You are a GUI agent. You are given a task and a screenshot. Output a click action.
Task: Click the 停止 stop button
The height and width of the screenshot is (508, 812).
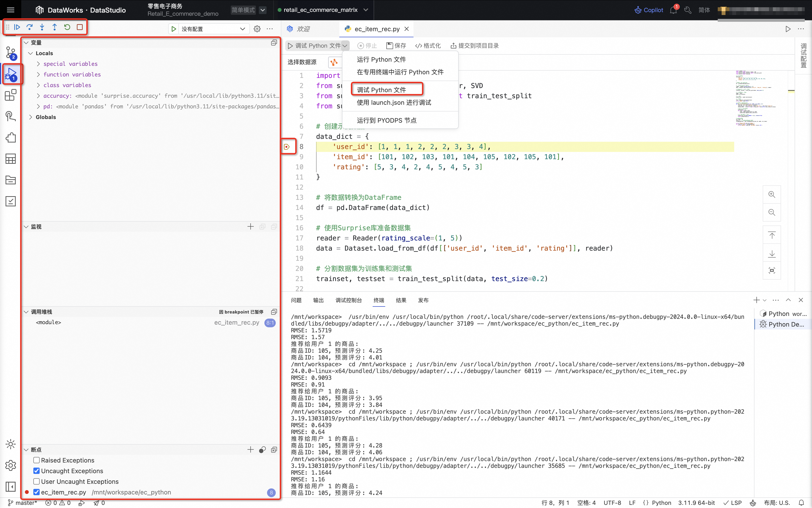pyautogui.click(x=367, y=46)
